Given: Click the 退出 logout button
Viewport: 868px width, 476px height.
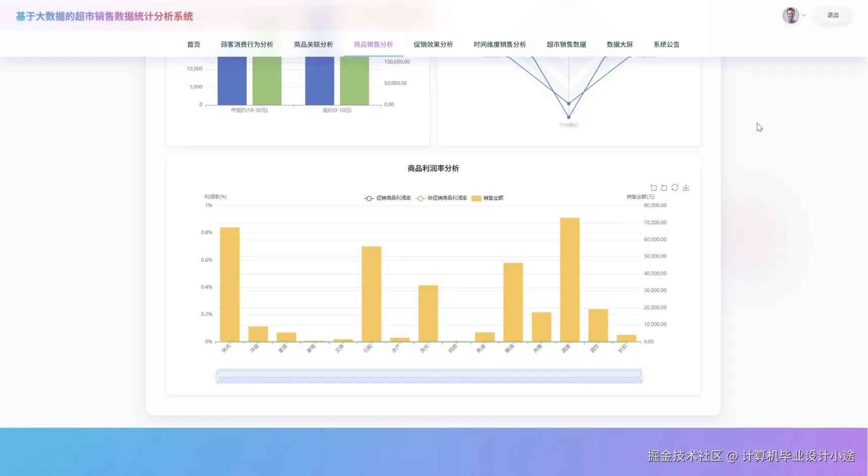Looking at the screenshot, I should 833,15.
